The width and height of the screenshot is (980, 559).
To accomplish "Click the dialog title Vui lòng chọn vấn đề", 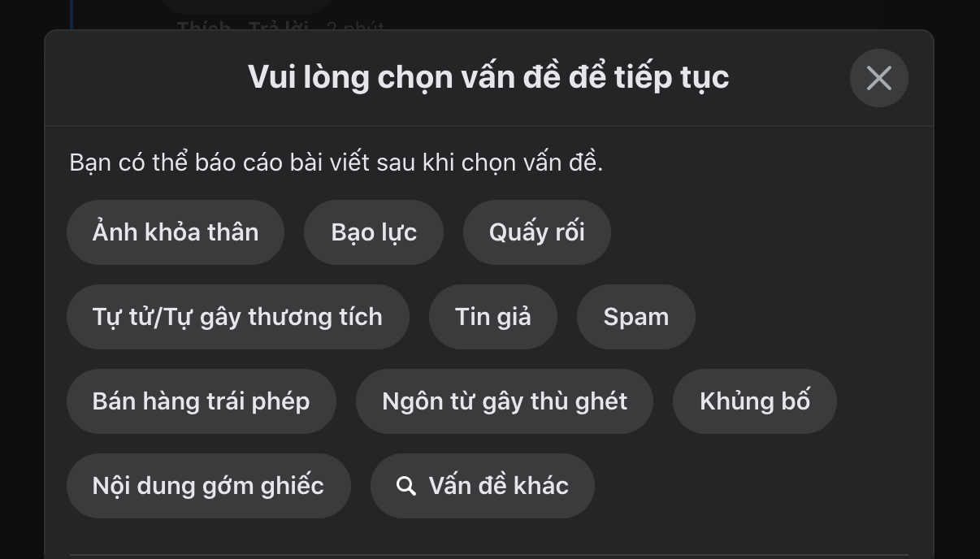I will point(488,77).
